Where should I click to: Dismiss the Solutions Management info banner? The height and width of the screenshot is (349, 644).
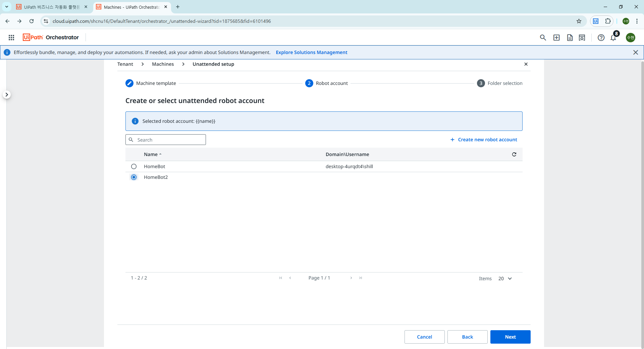(x=636, y=52)
